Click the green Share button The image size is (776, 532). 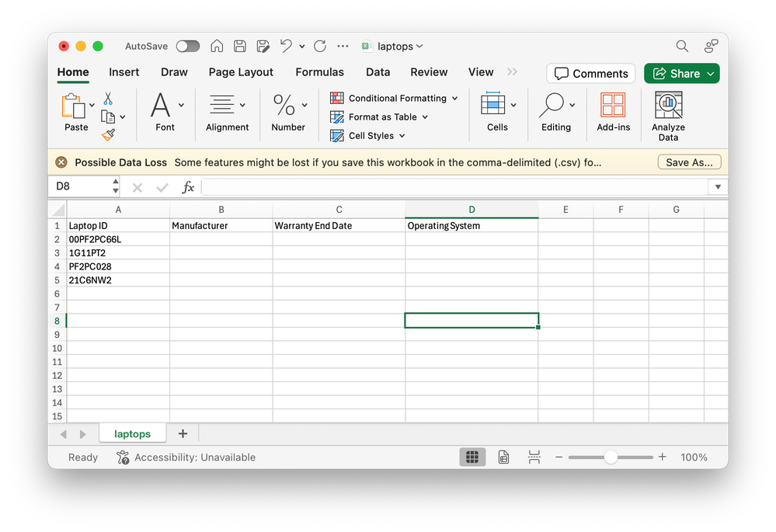(x=681, y=73)
